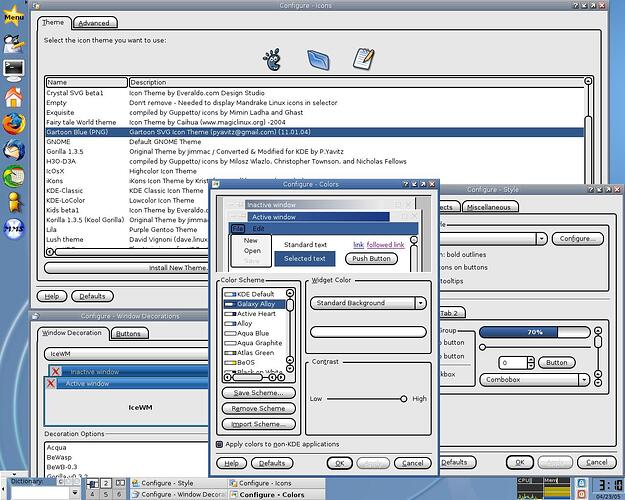The width and height of the screenshot is (625, 500).
Task: Launch Firefox from the side panel
Action: coord(14,124)
